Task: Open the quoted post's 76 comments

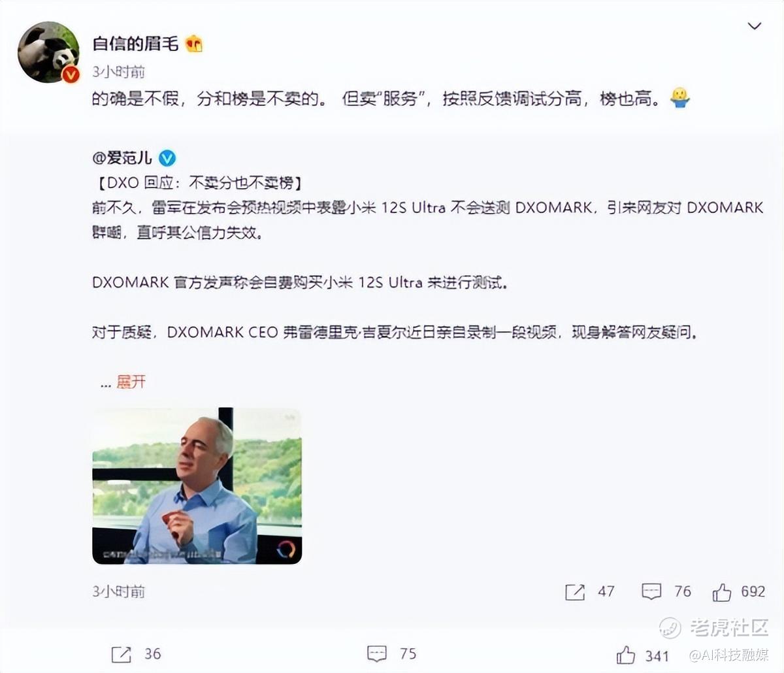Action: point(666,592)
